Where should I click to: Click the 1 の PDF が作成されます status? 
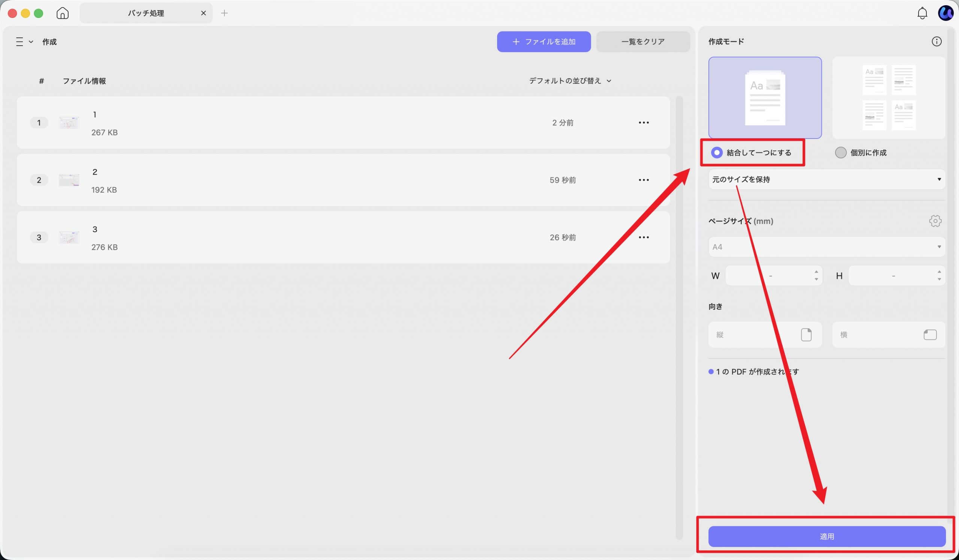click(753, 371)
